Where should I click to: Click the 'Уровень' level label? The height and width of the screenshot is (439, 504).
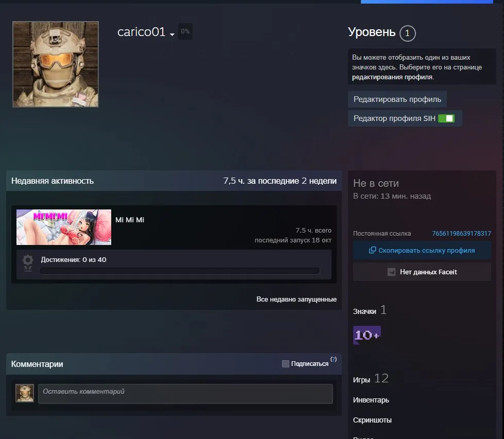click(372, 32)
